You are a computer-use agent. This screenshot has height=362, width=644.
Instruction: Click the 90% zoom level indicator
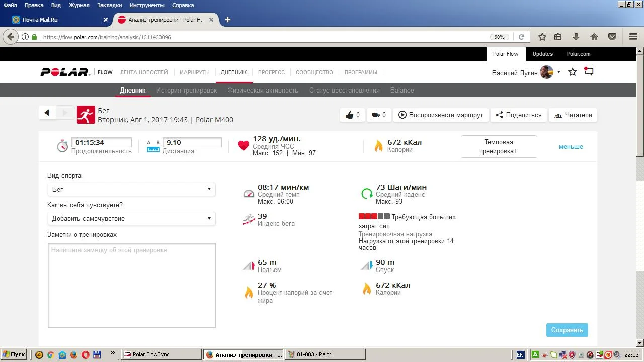[x=499, y=37]
